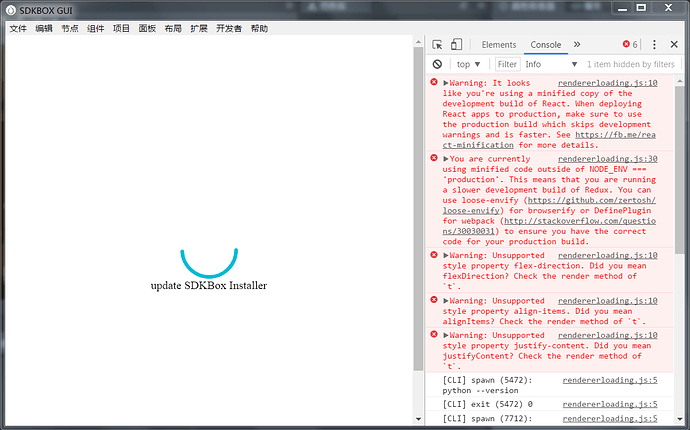Open the top context dropdown

coord(468,64)
